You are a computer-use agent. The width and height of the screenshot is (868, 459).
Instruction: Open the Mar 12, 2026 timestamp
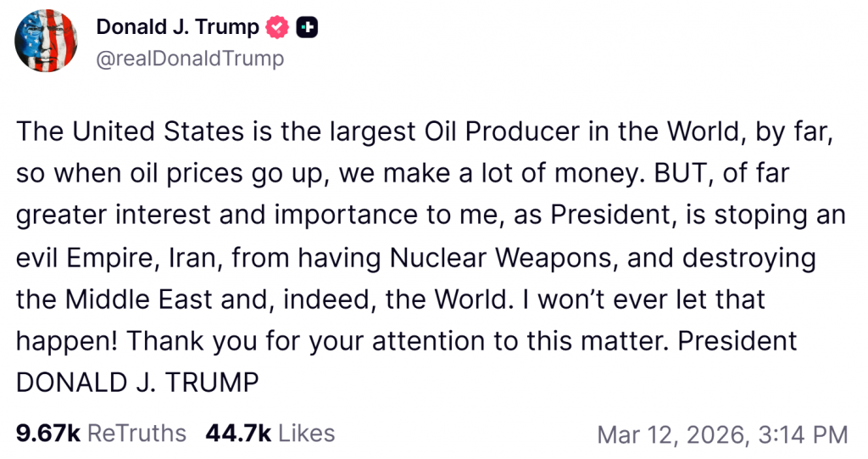[x=670, y=434]
